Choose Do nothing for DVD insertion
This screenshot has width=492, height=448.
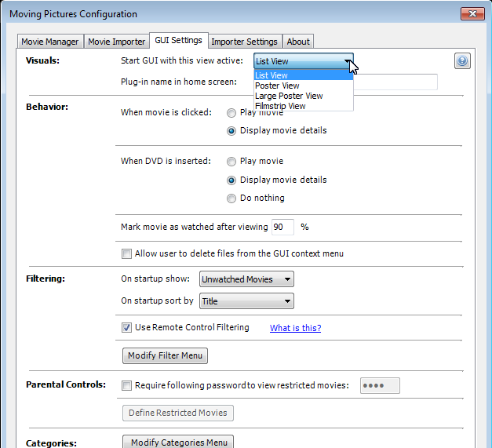(231, 199)
